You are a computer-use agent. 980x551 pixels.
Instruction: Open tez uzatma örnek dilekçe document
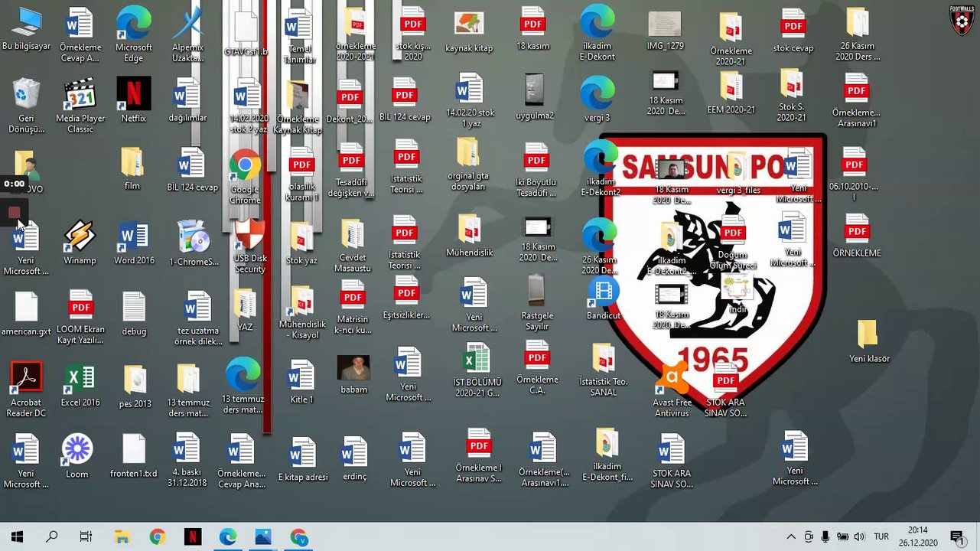tap(197, 319)
